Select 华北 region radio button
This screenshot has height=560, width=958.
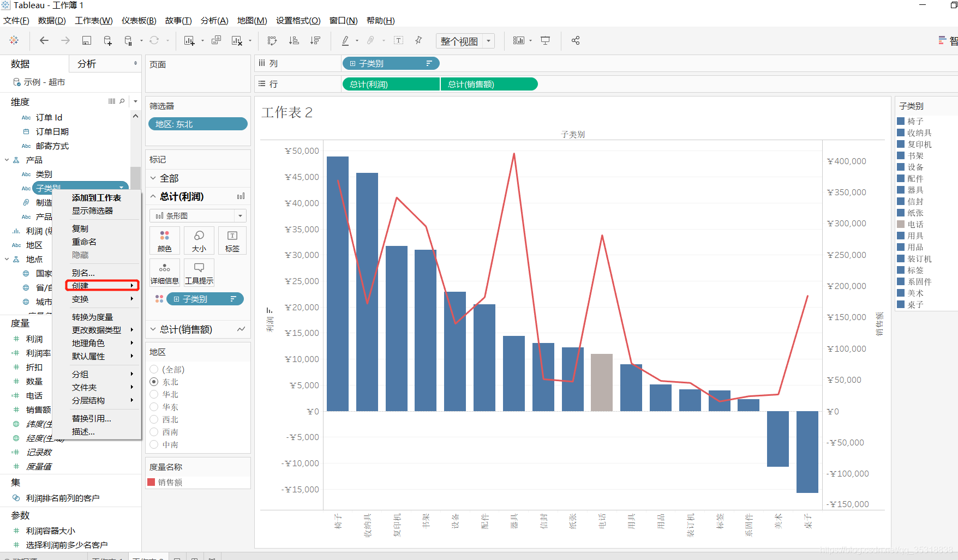tap(154, 395)
